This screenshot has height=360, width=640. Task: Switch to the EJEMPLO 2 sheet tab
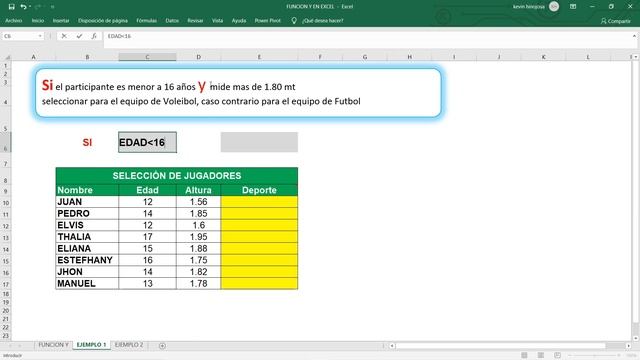129,345
